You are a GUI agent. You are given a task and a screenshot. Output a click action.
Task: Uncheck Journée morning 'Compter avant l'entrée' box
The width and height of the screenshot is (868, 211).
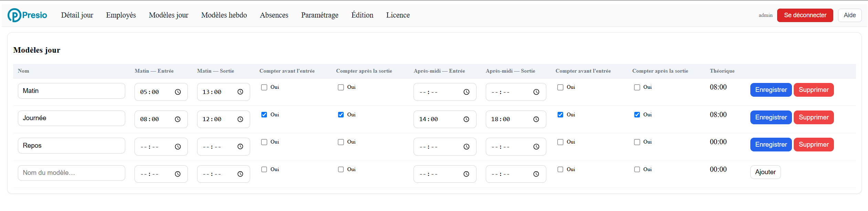click(x=264, y=115)
